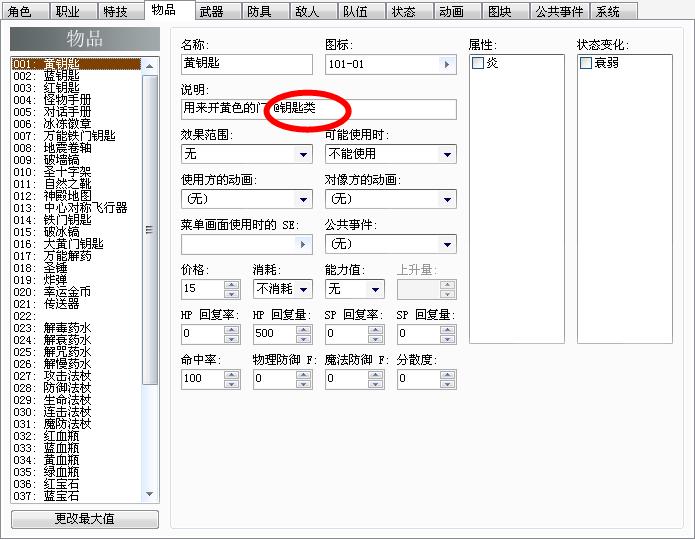Select item 016: 大黄门钥匙
695x540 pixels.
pyautogui.click(x=76, y=243)
